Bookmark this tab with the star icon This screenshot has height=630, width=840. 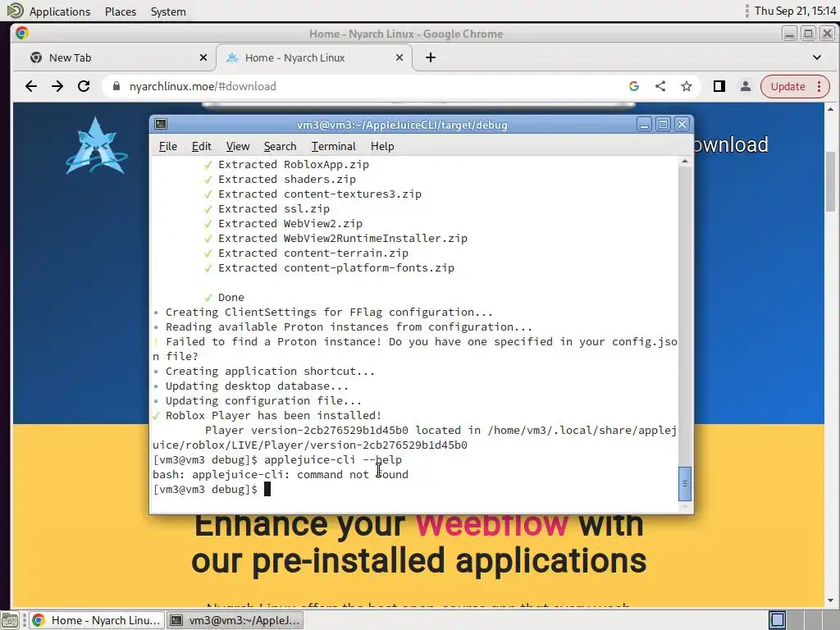pyautogui.click(x=687, y=86)
